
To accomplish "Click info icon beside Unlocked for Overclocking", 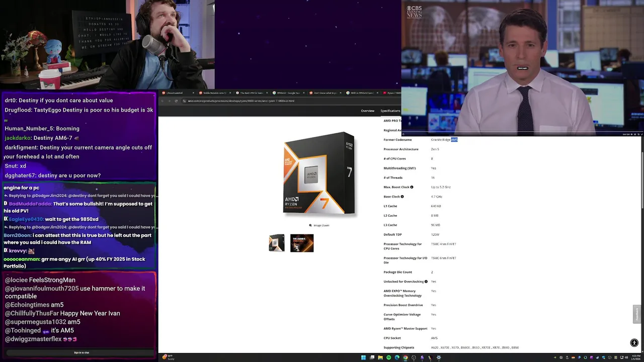I will click(x=426, y=282).
